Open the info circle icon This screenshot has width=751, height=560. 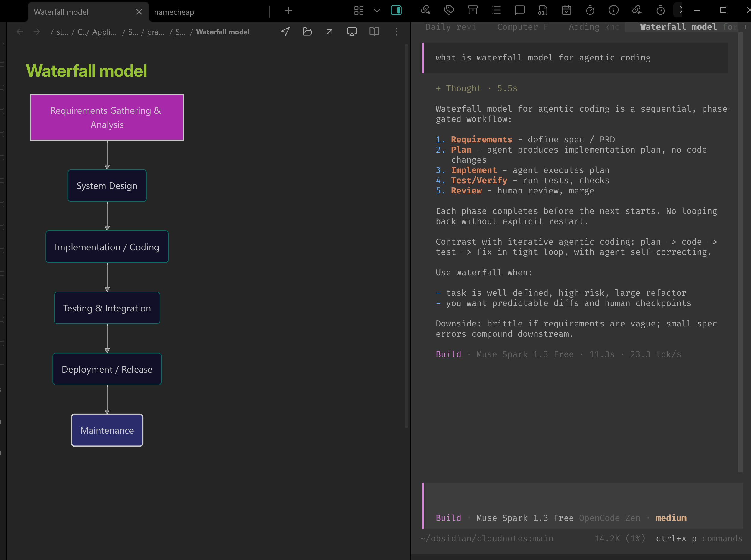tap(613, 10)
